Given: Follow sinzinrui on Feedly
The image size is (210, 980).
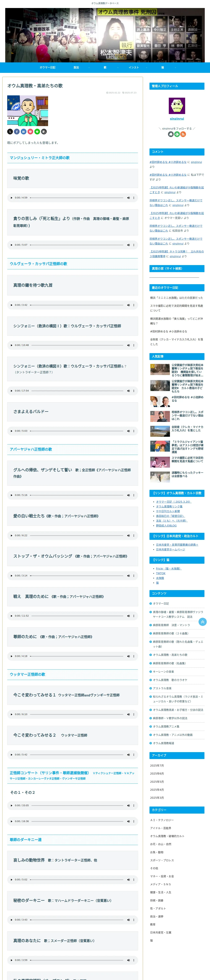Looking at the screenshot, I should coord(177,134).
